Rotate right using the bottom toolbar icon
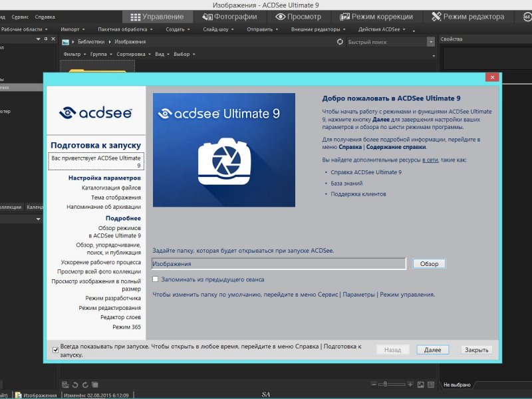The image size is (532, 399). 85,384
